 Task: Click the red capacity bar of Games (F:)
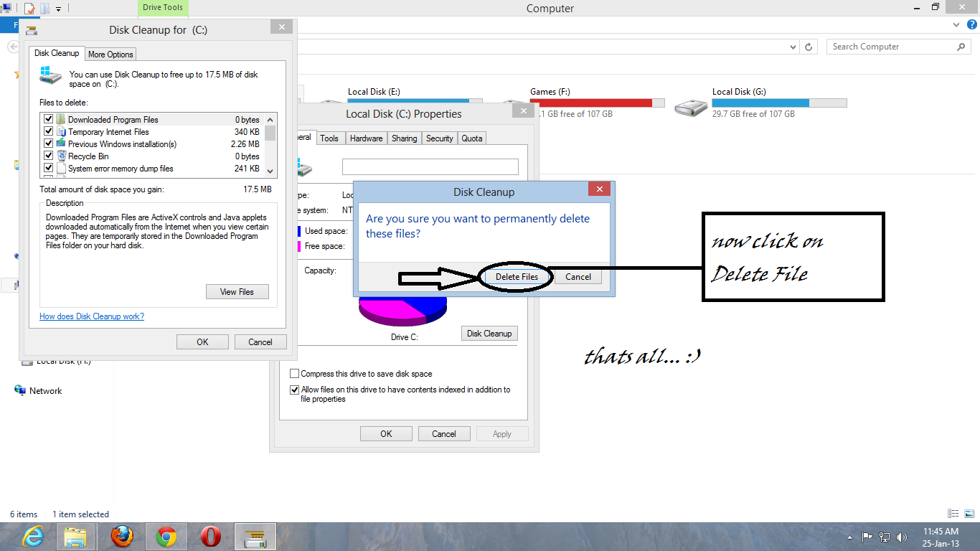pos(597,101)
